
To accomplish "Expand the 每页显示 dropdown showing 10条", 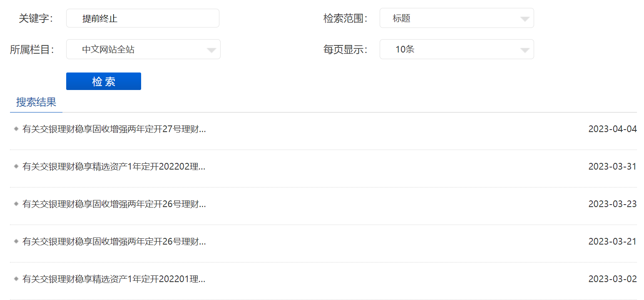I will pos(456,50).
